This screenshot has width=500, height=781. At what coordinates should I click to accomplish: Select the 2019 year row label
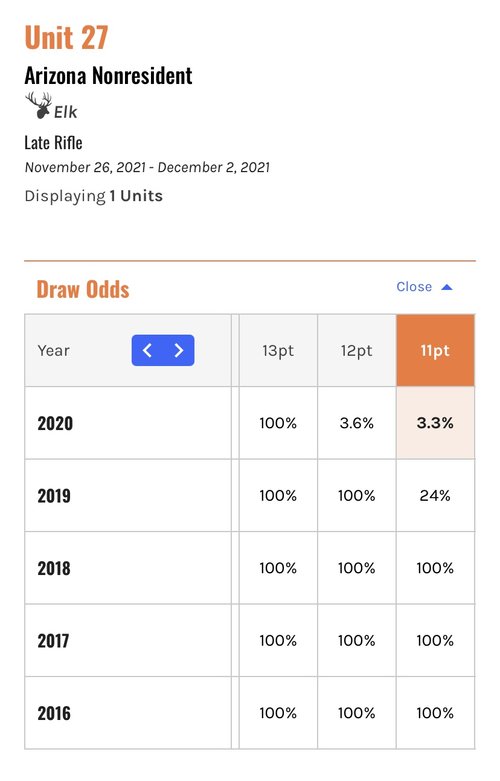54,496
